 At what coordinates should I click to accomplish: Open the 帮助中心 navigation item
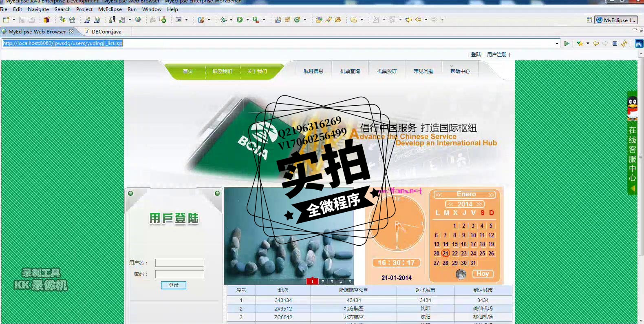(460, 71)
